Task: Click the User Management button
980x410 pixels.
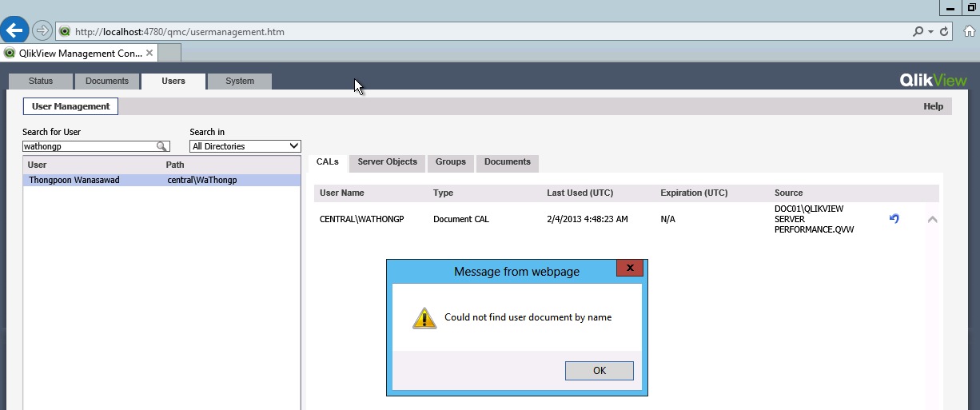Action: (71, 106)
